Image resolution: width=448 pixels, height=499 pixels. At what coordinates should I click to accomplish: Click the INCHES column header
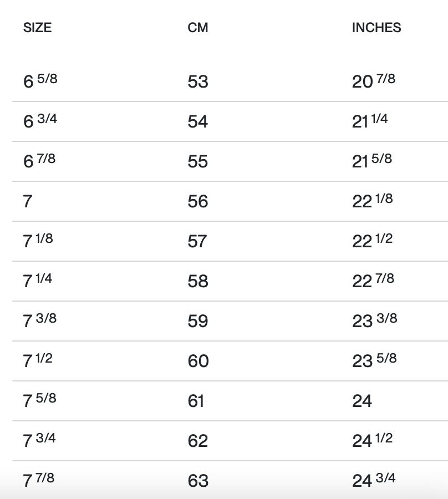pos(376,28)
